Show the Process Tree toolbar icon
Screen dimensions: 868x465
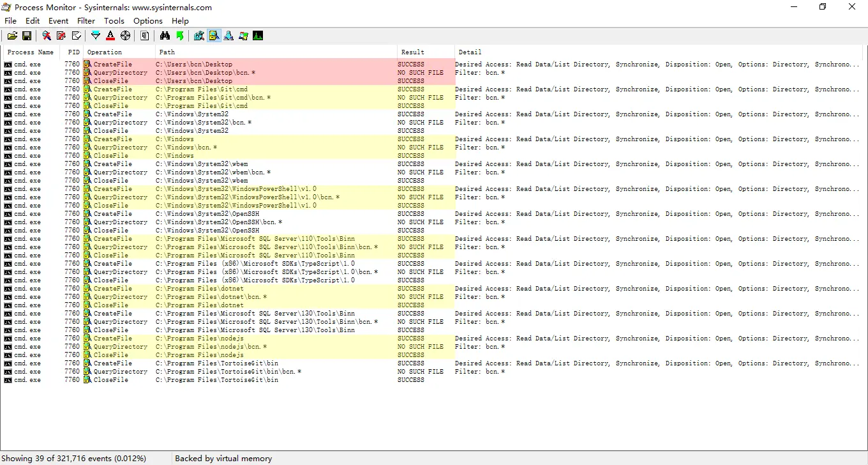(145, 36)
